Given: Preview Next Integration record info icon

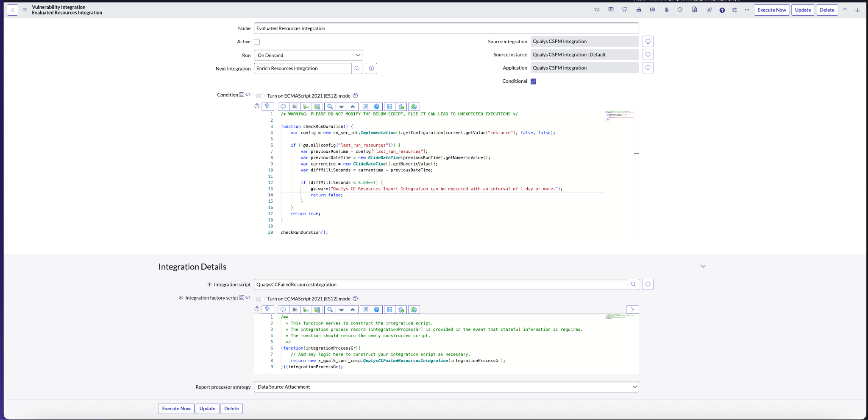Looking at the screenshot, I should click(371, 68).
